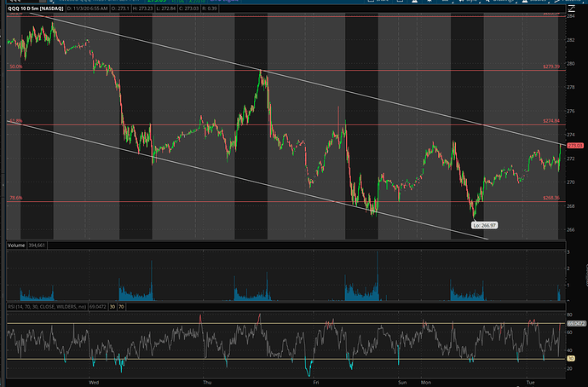This screenshot has height=387, width=588.
Task: Click the chart expand icon beside the header
Action: 572,9
